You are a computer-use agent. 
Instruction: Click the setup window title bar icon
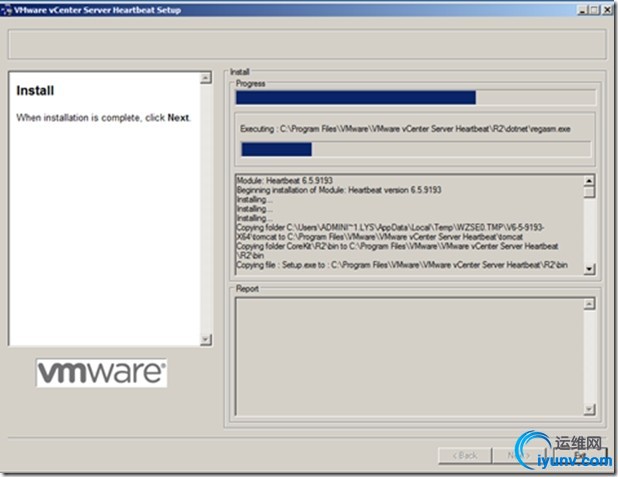click(6, 10)
